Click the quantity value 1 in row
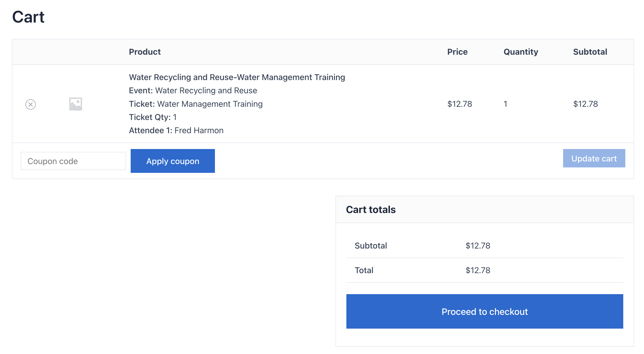The height and width of the screenshot is (354, 644). [x=505, y=104]
